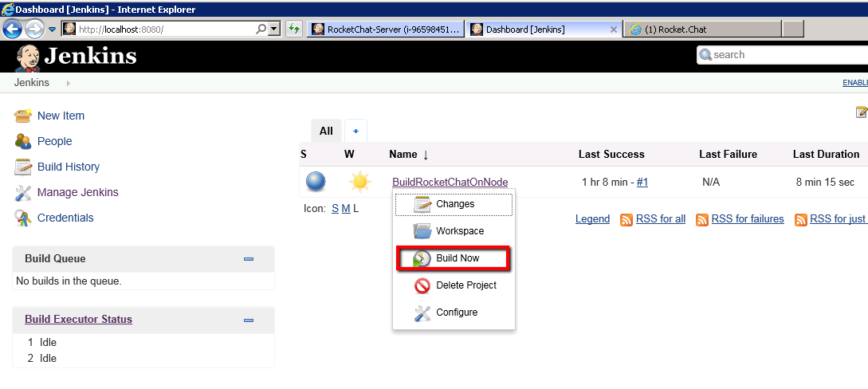Select the All view tab
This screenshot has width=868, height=389.
tap(327, 132)
